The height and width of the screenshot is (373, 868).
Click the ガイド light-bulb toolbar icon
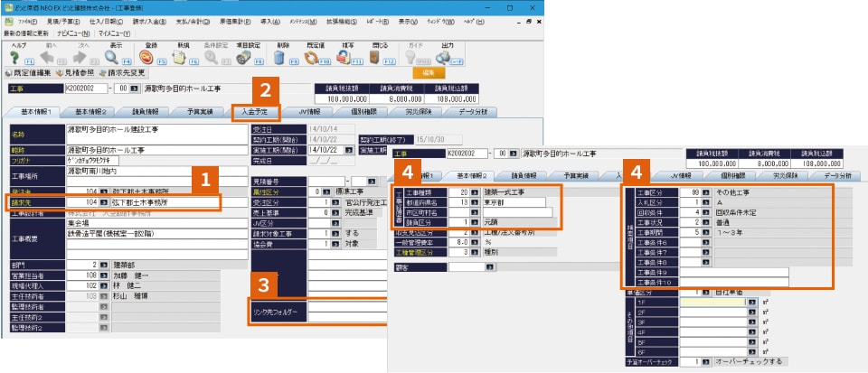coord(410,58)
